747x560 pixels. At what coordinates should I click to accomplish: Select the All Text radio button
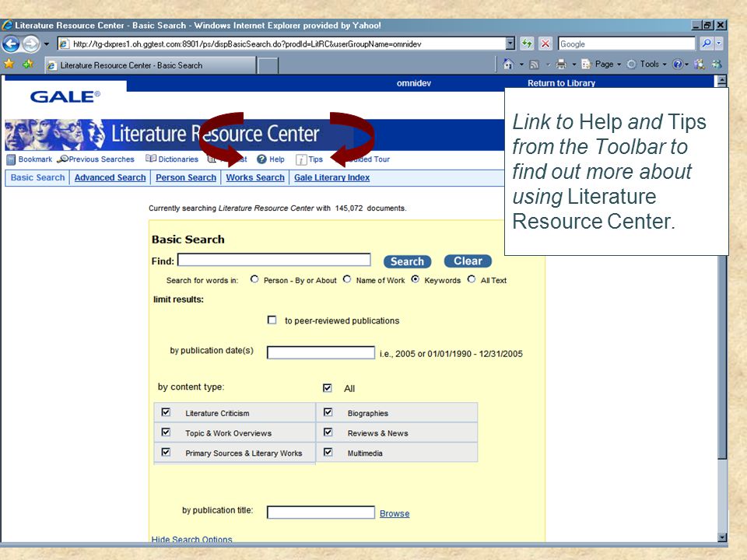[472, 279]
